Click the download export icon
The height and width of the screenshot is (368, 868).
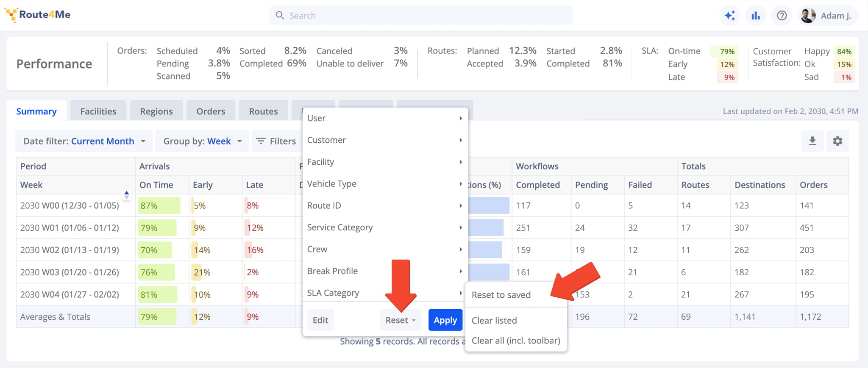pyautogui.click(x=812, y=141)
